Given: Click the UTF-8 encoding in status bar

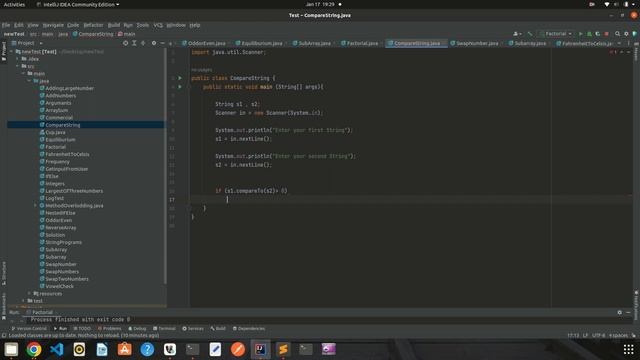Looking at the screenshot, I should (x=598, y=336).
